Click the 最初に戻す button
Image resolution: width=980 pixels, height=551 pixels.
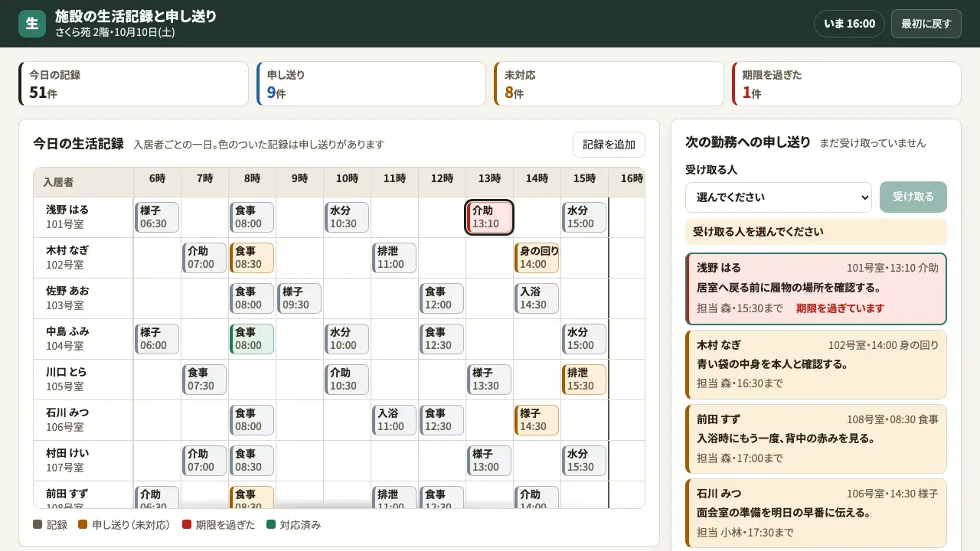926,24
